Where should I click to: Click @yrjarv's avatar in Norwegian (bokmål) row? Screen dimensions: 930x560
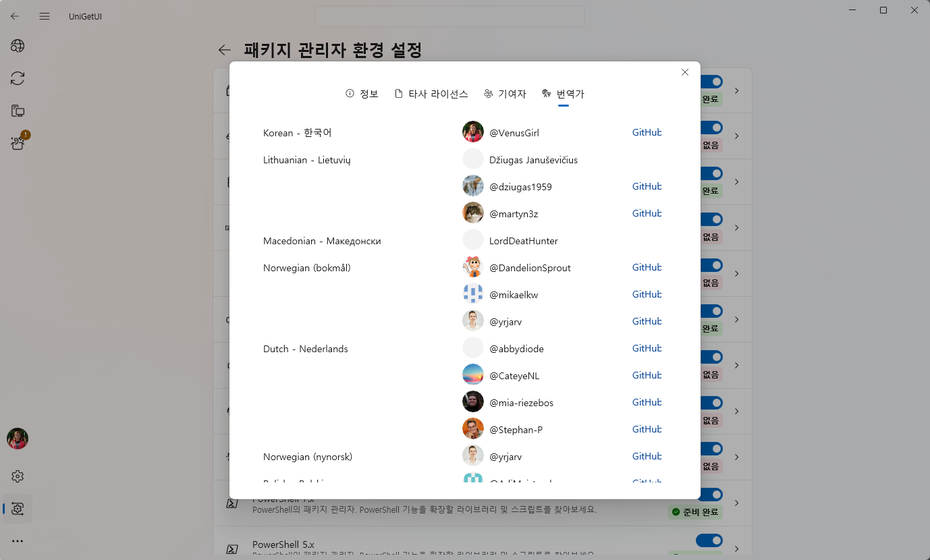473,321
